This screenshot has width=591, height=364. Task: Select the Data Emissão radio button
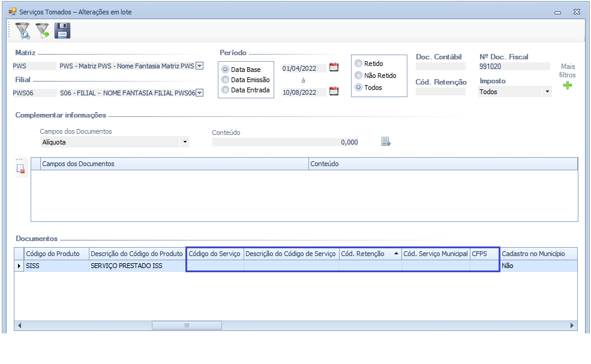click(226, 80)
